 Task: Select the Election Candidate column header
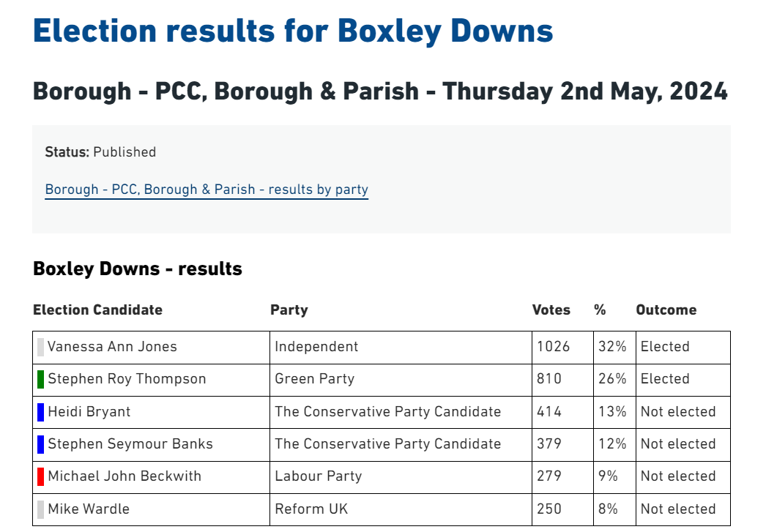pos(97,310)
